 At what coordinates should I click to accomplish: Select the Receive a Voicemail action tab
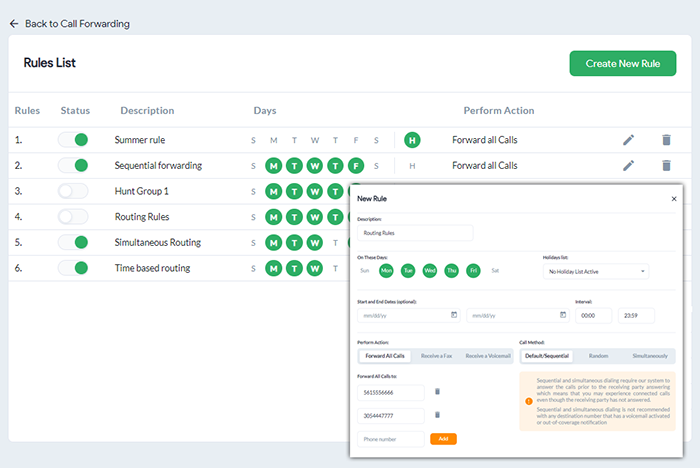pos(488,356)
